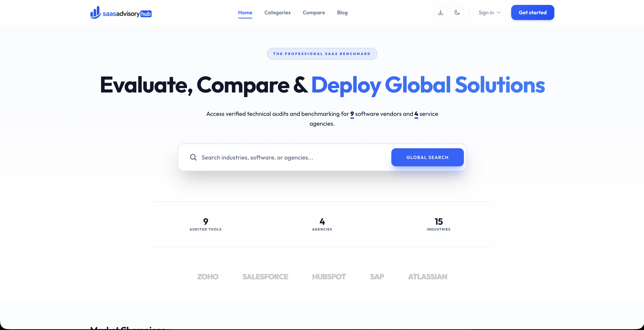The image size is (644, 330).
Task: Toggle dark mode with moon icon
Action: [457, 12]
